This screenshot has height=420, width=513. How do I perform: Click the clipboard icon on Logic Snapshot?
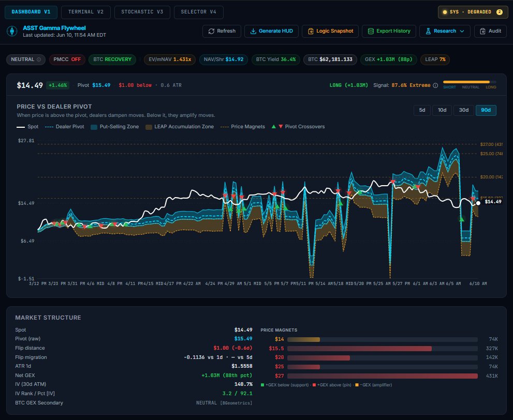click(x=311, y=31)
